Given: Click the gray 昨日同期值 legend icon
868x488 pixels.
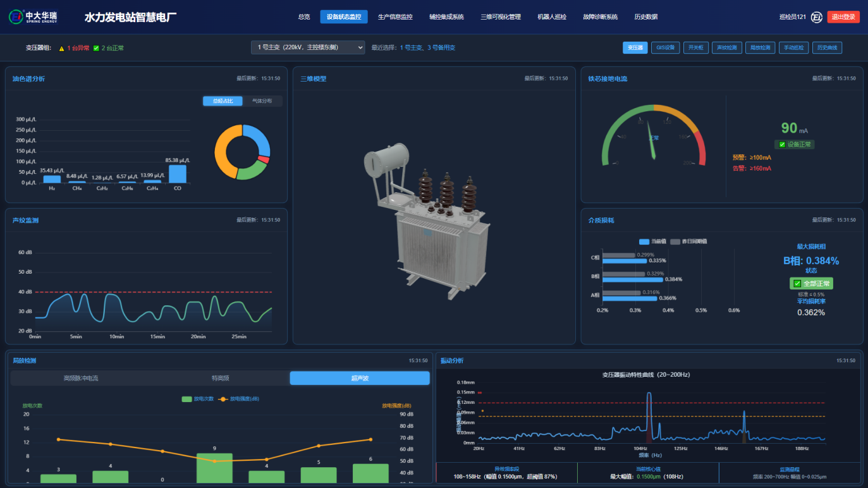Looking at the screenshot, I should [x=675, y=241].
